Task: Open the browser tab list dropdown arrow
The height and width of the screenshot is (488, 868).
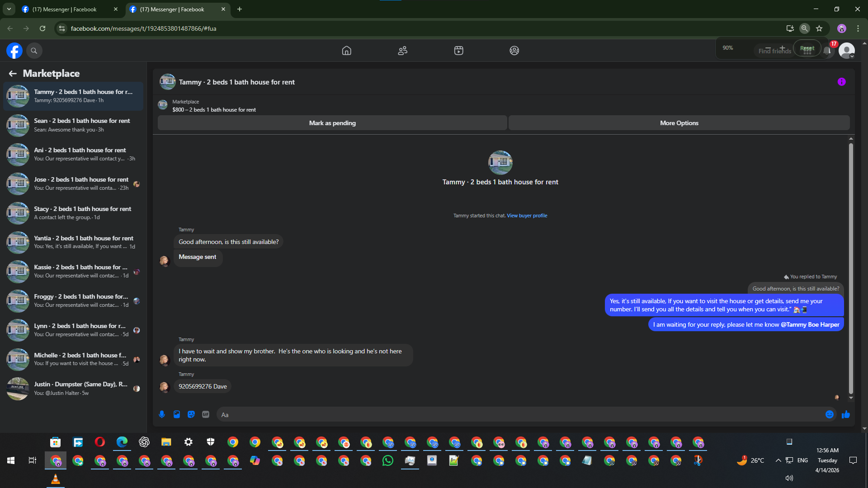Action: click(x=9, y=9)
